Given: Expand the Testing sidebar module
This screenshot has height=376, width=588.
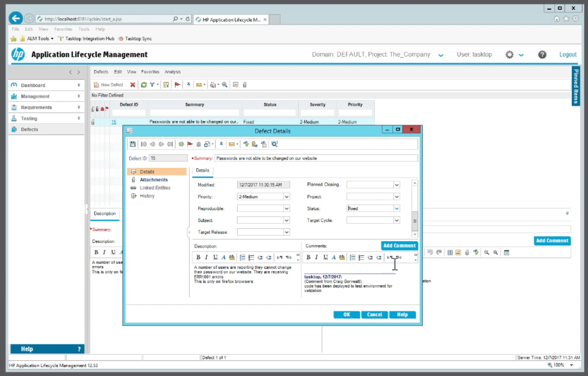Looking at the screenshot, I should (79, 118).
